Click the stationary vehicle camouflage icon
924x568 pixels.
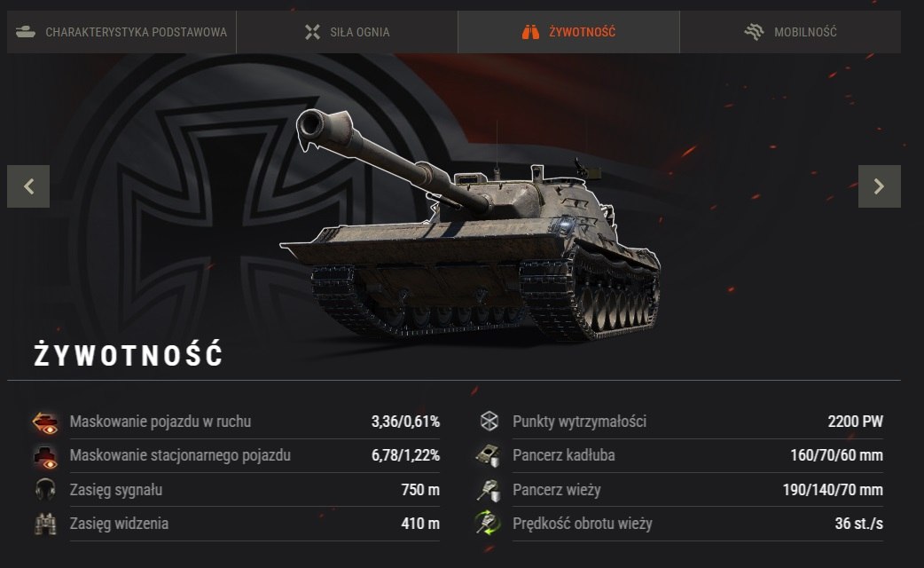click(45, 456)
